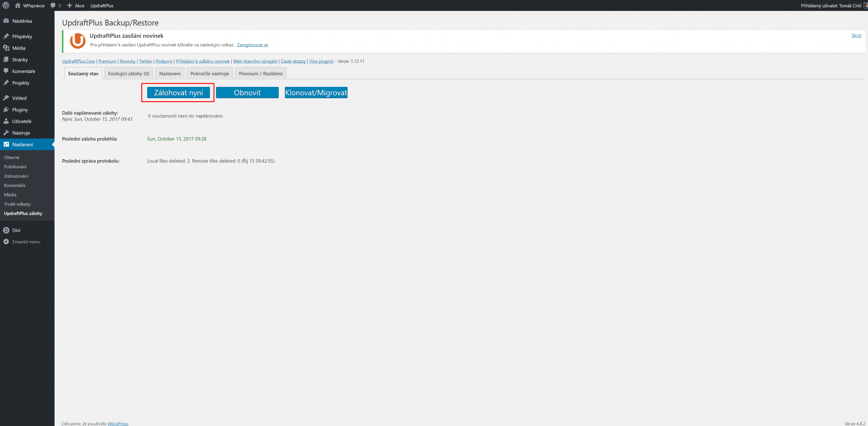The image size is (868, 426).
Task: Open the comments bubble icon in admin bar
Action: click(x=53, y=5)
